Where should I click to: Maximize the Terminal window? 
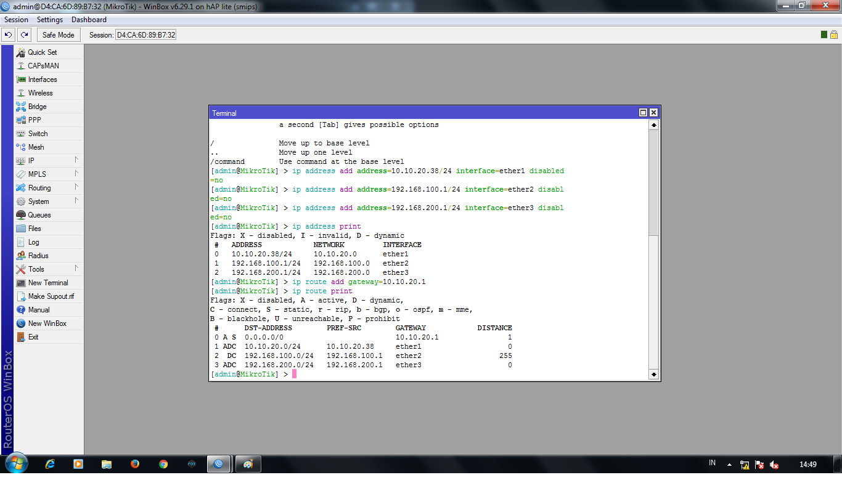(x=643, y=113)
